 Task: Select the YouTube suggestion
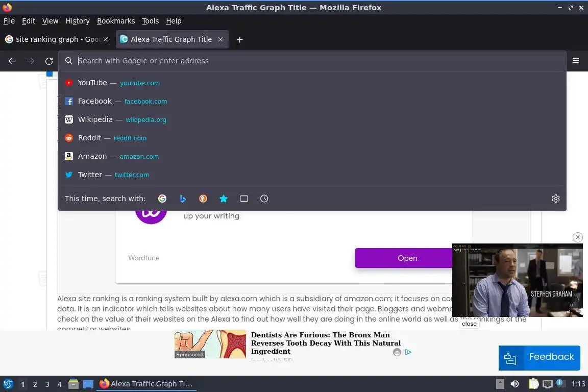coord(312,83)
